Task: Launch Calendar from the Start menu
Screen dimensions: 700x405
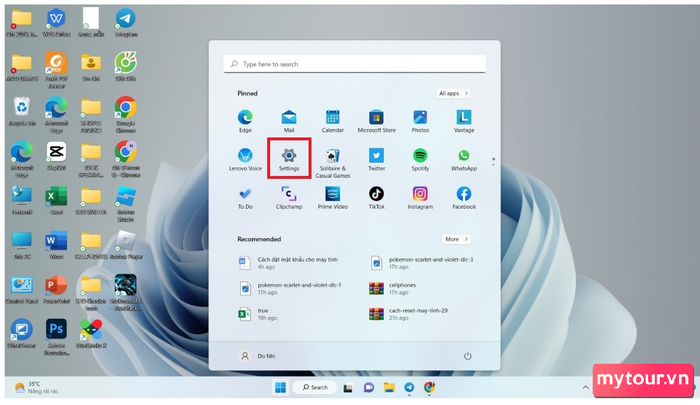Action: click(333, 121)
